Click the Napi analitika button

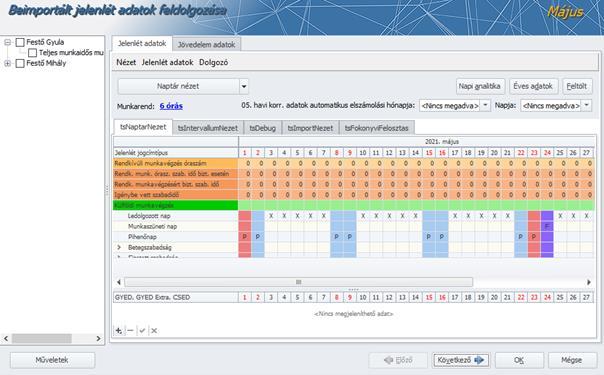pyautogui.click(x=480, y=86)
